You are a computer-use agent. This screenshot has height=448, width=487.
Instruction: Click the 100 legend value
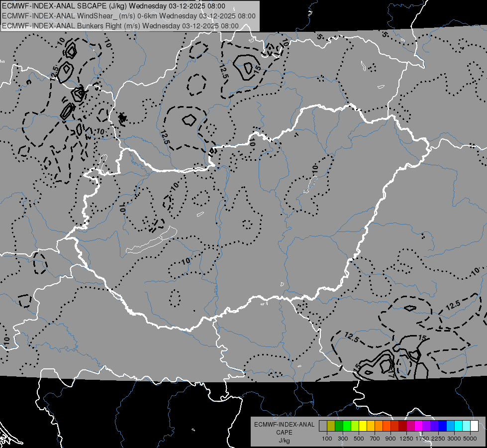click(327, 439)
